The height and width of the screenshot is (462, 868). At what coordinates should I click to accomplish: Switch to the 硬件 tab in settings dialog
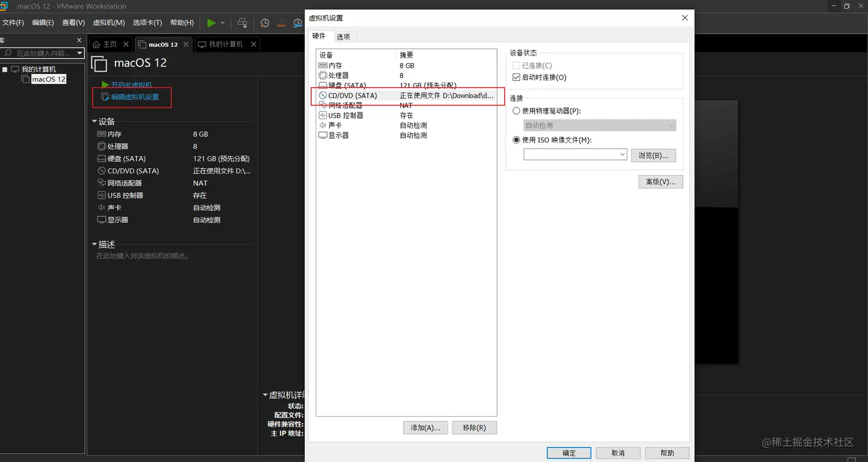tap(319, 36)
